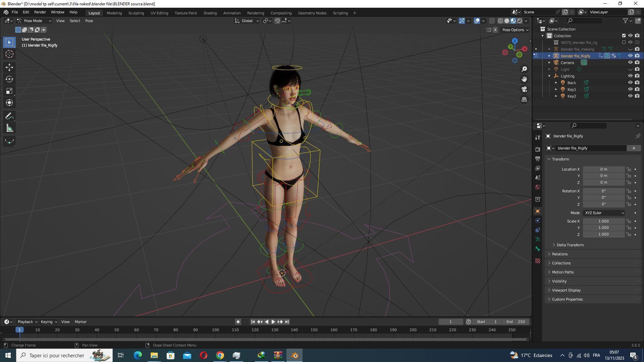Hide Key1 light with eye icon

tap(630, 89)
